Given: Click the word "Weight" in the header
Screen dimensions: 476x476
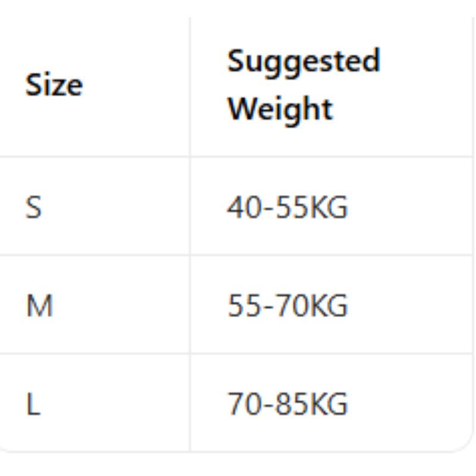Looking at the screenshot, I should pos(280,109).
